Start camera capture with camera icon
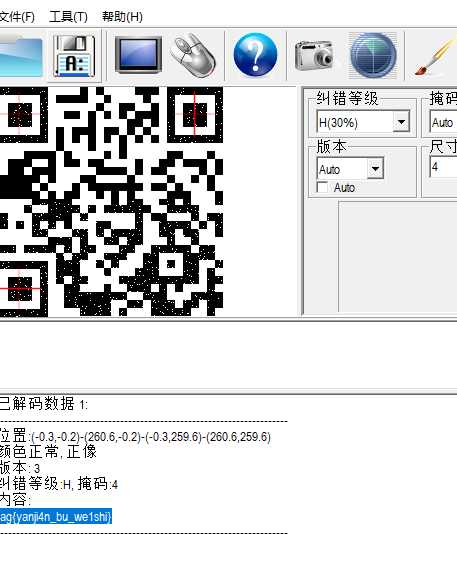 coord(314,56)
